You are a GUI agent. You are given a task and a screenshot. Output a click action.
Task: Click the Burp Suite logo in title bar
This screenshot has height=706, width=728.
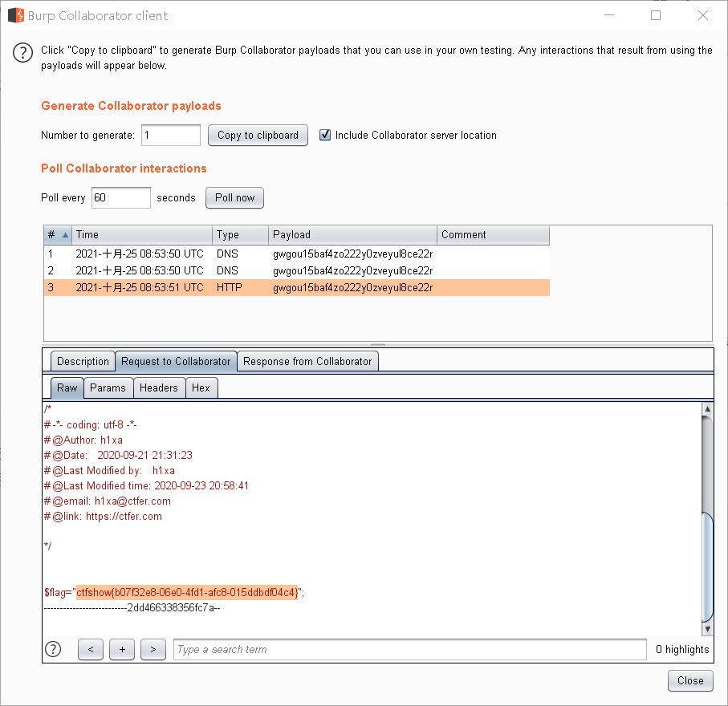tap(16, 15)
